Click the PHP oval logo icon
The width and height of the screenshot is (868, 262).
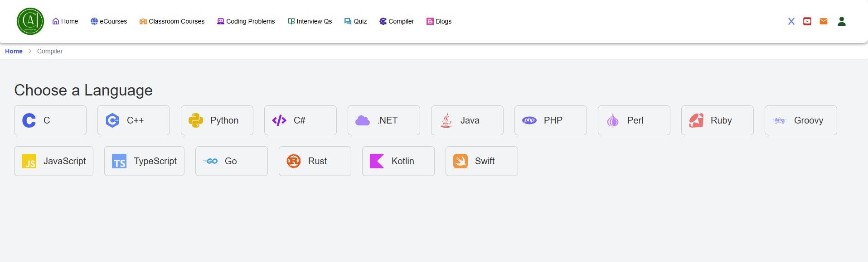[529, 120]
